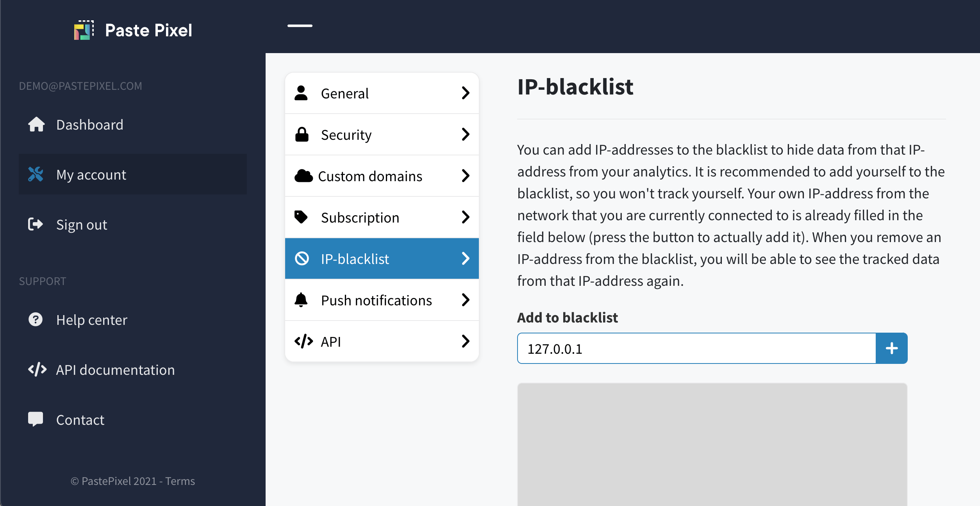Click the API menu entry
980x506 pixels.
pyautogui.click(x=382, y=341)
